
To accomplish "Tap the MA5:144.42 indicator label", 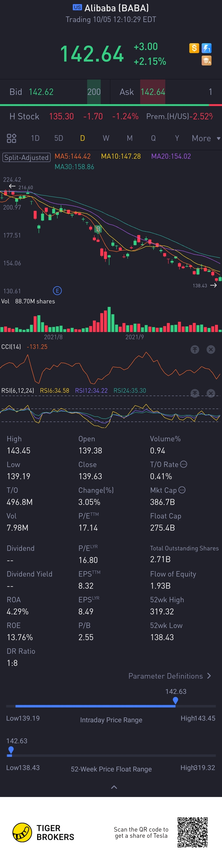I will click(x=73, y=156).
